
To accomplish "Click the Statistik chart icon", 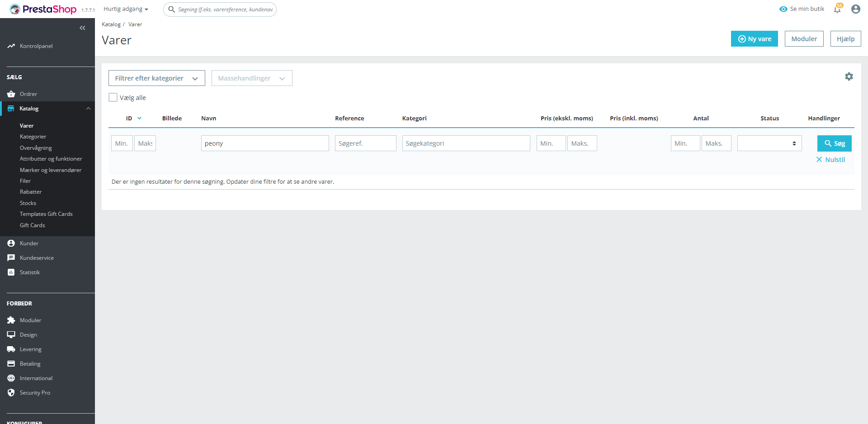I will [x=11, y=272].
